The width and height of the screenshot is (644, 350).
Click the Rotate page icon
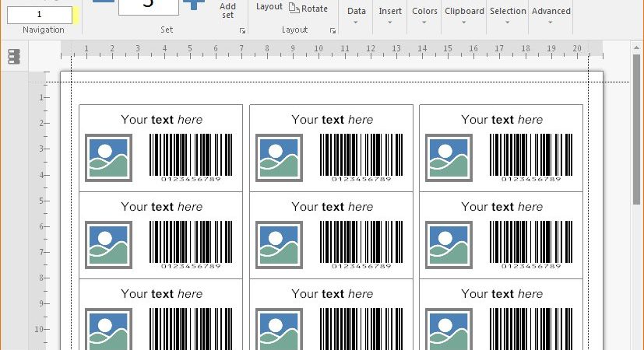[x=294, y=8]
